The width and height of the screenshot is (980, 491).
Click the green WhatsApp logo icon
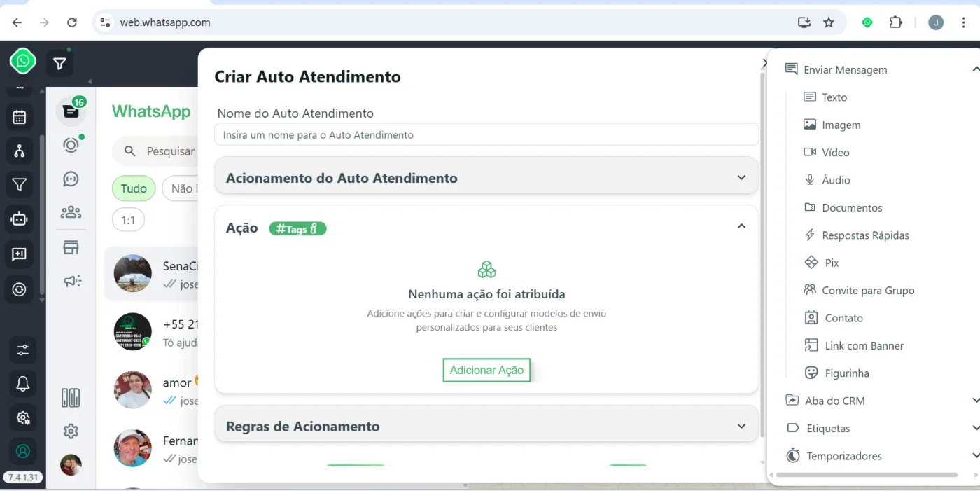pos(23,62)
